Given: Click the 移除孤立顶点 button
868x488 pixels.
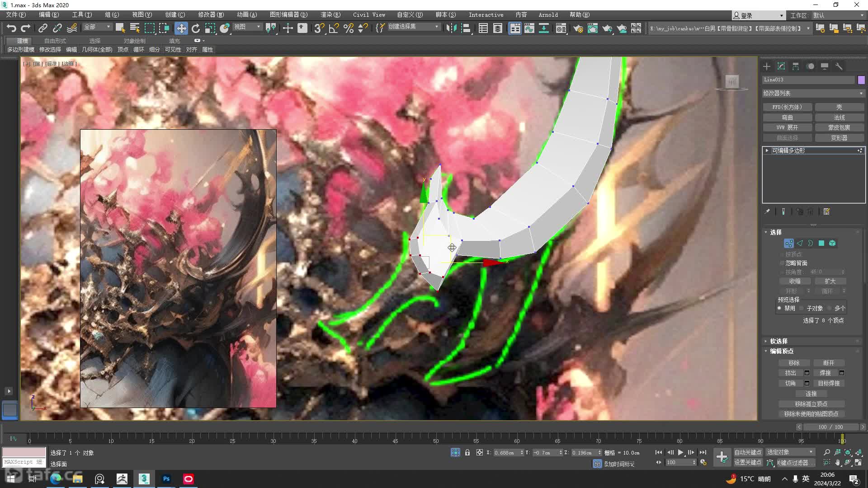Looking at the screenshot, I should coord(811,404).
